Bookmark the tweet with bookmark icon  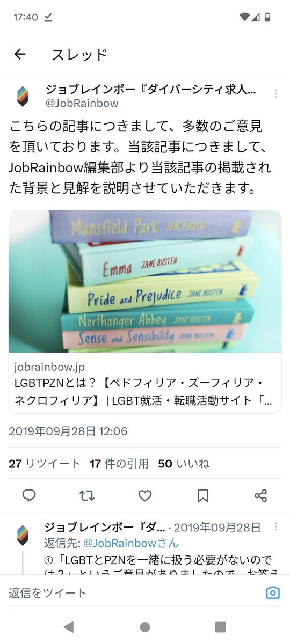(202, 495)
